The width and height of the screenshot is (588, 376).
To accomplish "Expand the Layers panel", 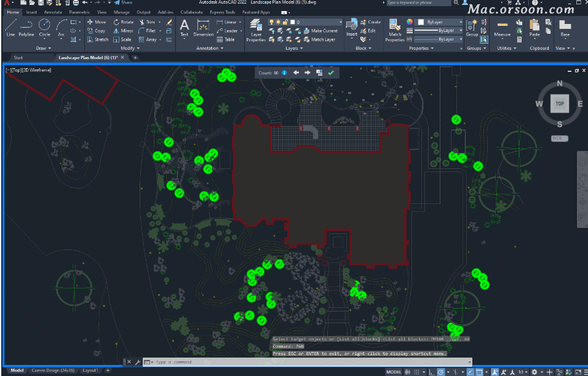I will point(293,49).
